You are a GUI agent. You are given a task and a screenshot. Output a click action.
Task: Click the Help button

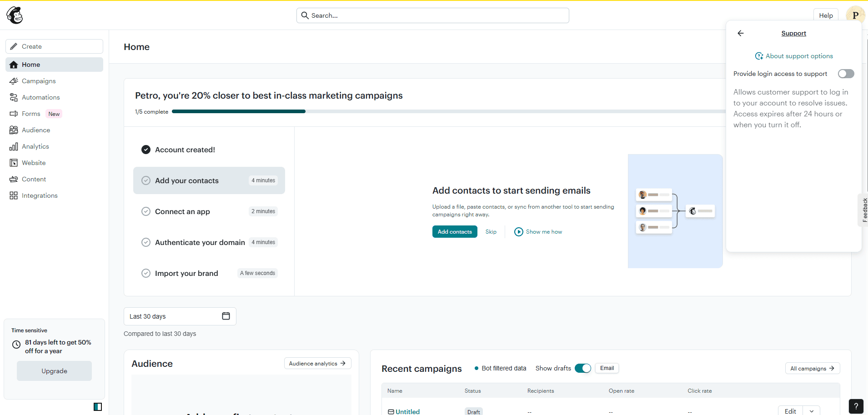click(826, 15)
